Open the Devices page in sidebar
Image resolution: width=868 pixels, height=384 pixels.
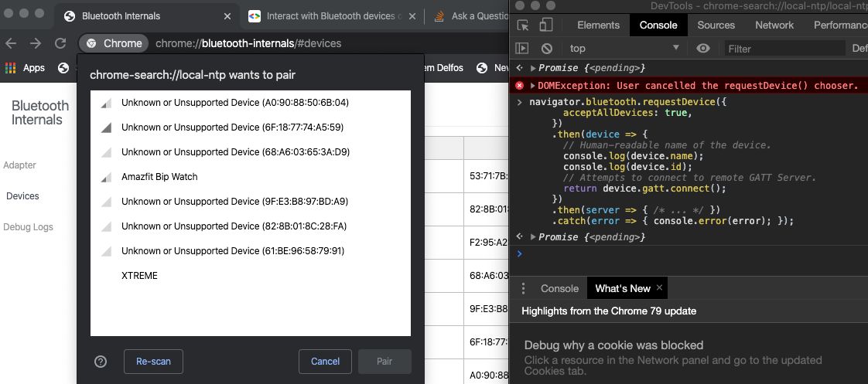click(x=22, y=196)
